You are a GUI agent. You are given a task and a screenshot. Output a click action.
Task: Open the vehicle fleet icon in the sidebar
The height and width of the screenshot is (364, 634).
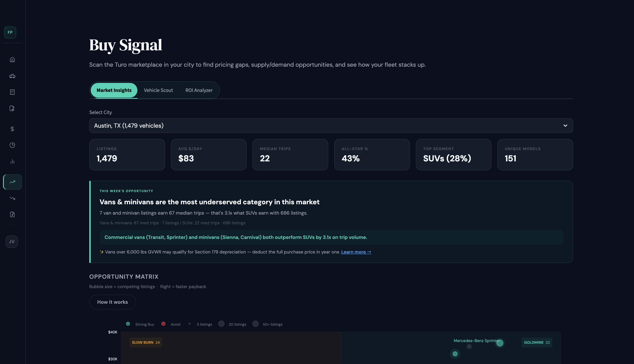[12, 76]
